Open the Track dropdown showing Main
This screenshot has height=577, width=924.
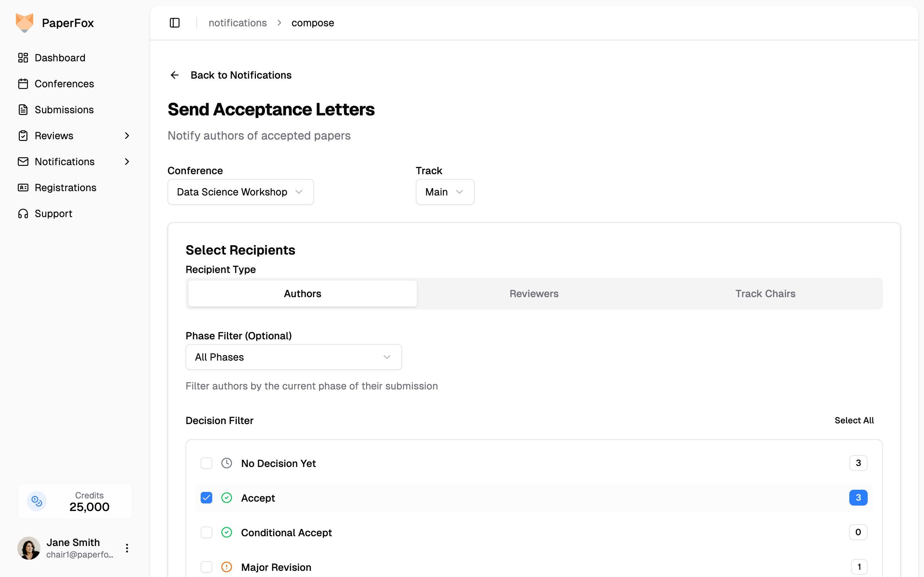tap(444, 192)
